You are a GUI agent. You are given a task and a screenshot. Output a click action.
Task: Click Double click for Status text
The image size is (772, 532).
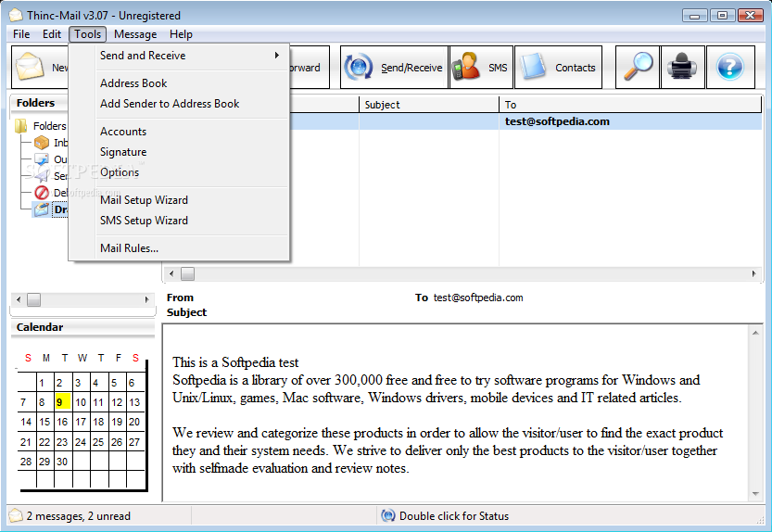[x=454, y=515]
